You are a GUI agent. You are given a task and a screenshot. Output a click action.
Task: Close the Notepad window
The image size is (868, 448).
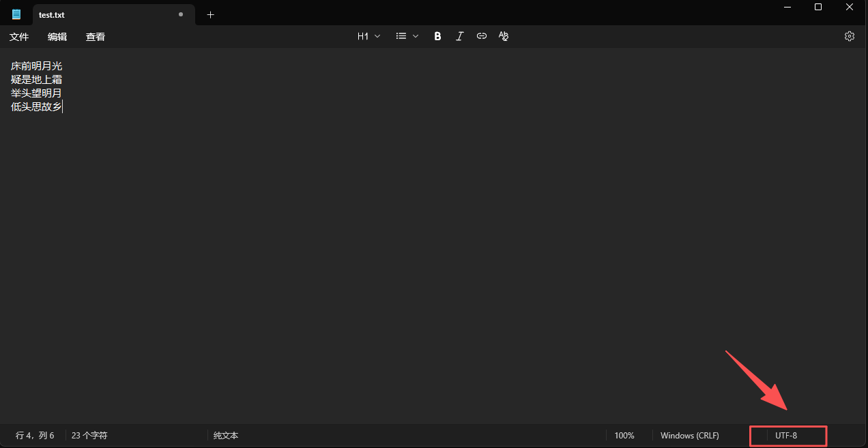(x=850, y=7)
